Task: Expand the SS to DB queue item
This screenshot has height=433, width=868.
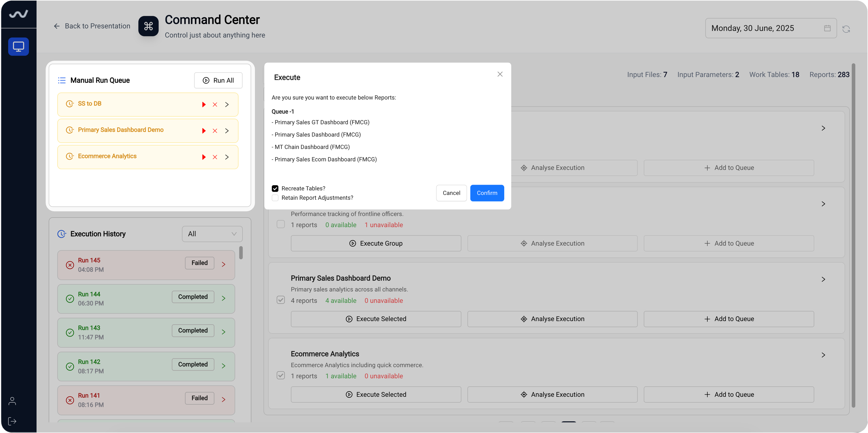Action: pyautogui.click(x=227, y=104)
